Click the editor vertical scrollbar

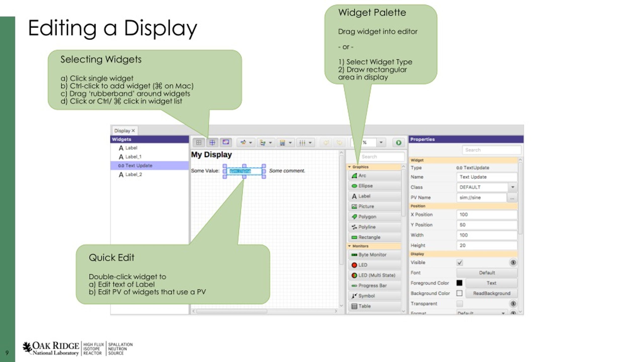pyautogui.click(x=341, y=210)
